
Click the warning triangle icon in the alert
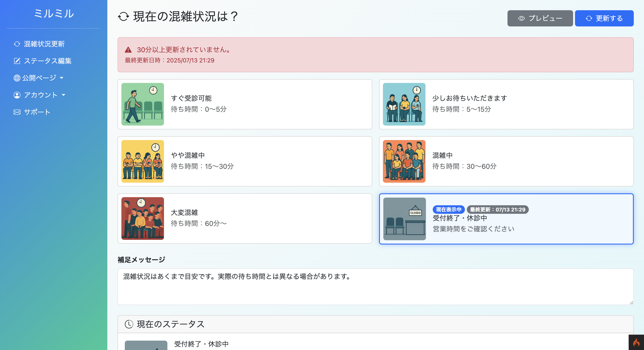pos(128,50)
